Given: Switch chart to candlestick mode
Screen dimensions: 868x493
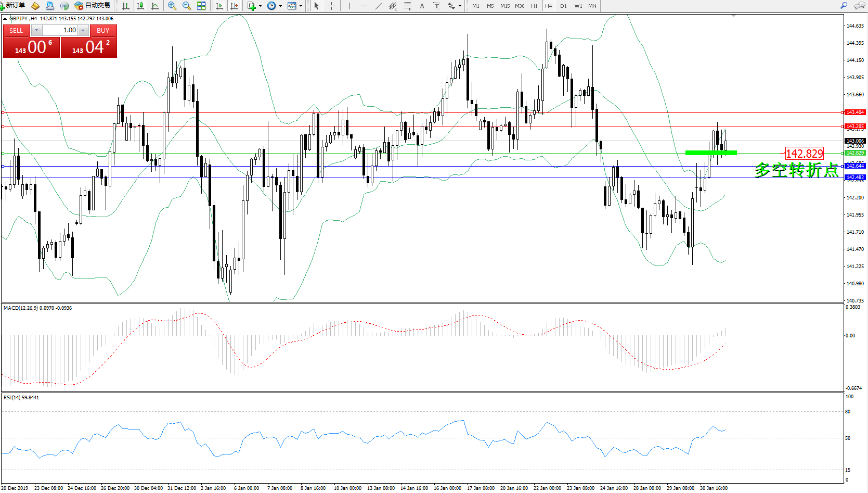Looking at the screenshot, I should (140, 6).
